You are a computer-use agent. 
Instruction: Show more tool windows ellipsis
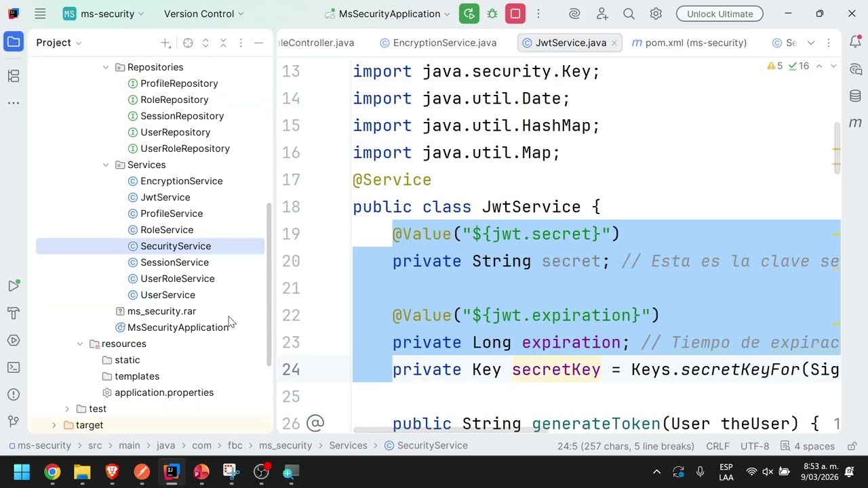(x=14, y=103)
